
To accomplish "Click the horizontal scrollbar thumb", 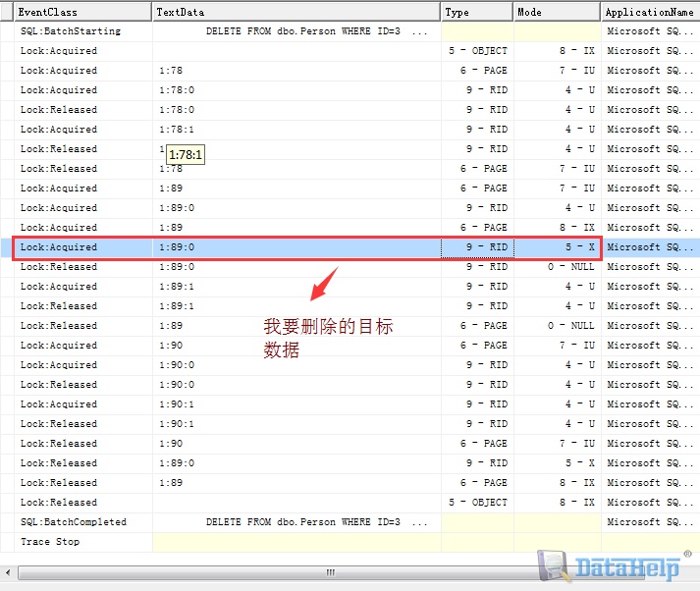I will click(x=330, y=572).
